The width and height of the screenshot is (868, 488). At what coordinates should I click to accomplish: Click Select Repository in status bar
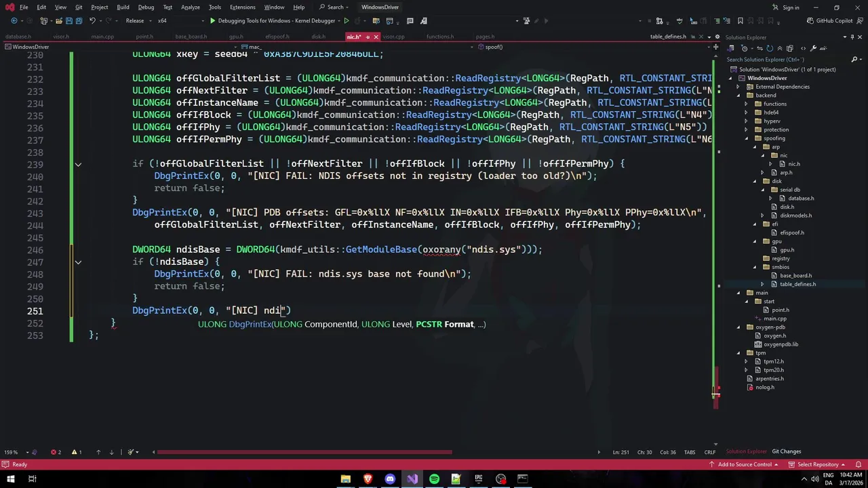point(818,464)
